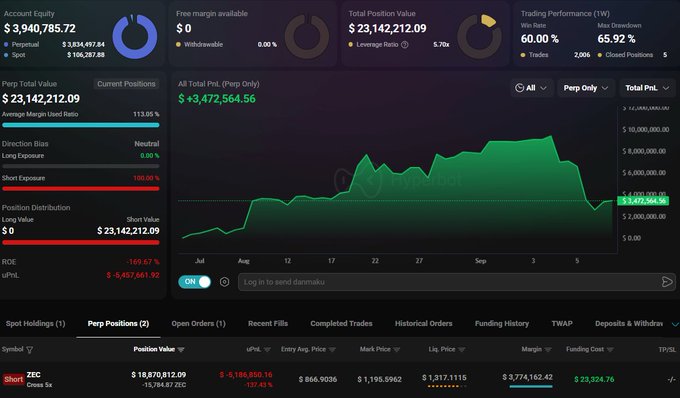Click the Symbol column filter funnel icon
Screen dimensions: 680x398
[29, 350]
